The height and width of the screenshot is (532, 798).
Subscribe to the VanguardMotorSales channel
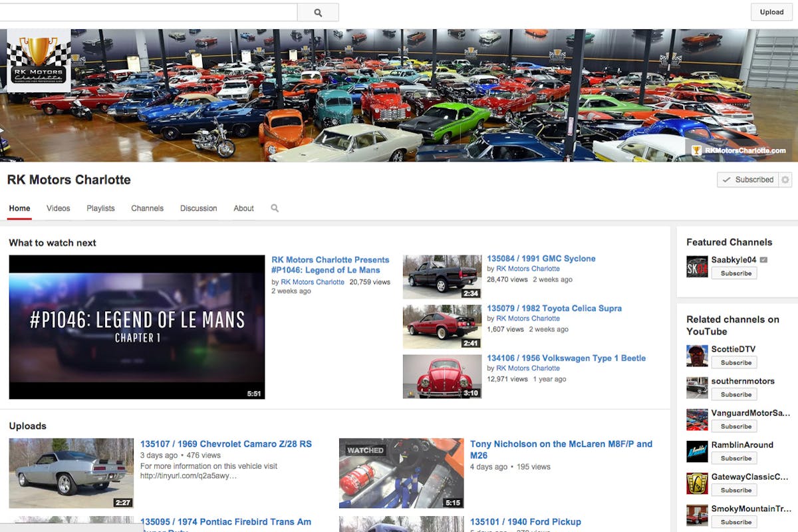(734, 426)
